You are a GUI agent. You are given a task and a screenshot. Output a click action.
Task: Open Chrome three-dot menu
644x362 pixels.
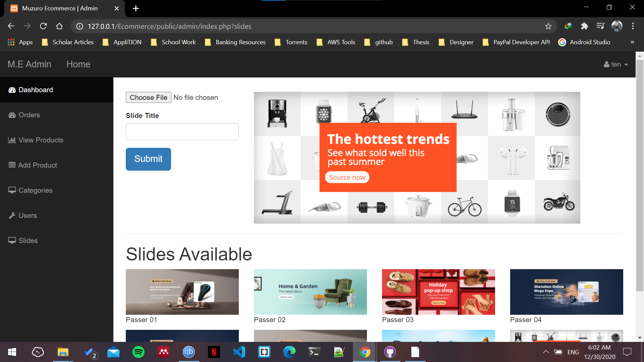(633, 26)
